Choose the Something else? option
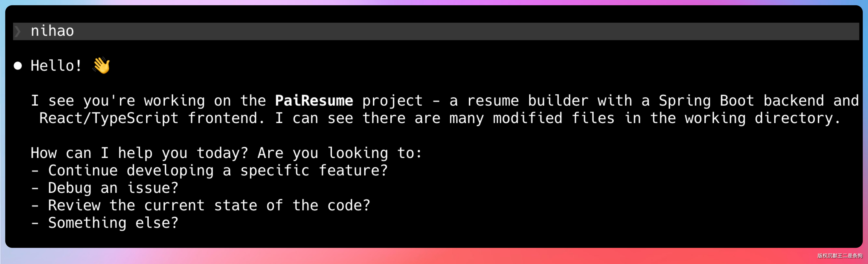The width and height of the screenshot is (868, 264). click(x=113, y=223)
